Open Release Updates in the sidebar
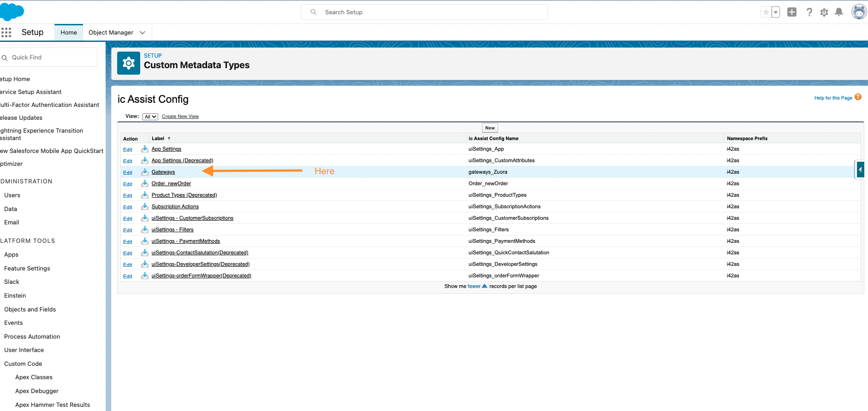The height and width of the screenshot is (411, 868). pos(21,117)
